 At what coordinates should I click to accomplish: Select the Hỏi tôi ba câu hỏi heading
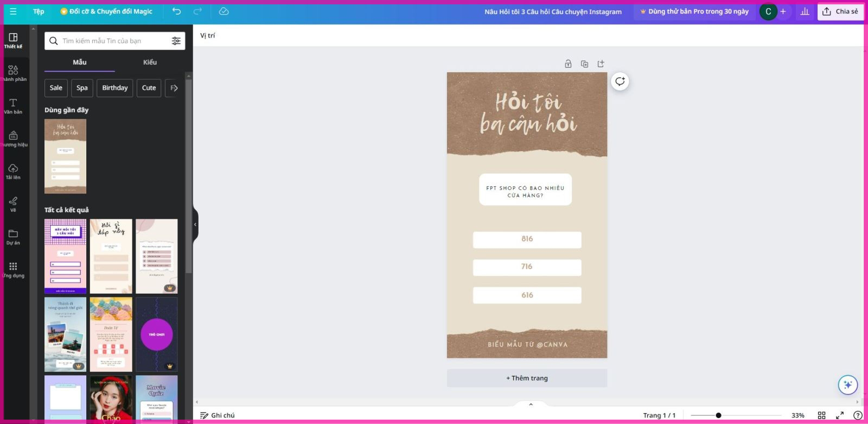pos(528,113)
